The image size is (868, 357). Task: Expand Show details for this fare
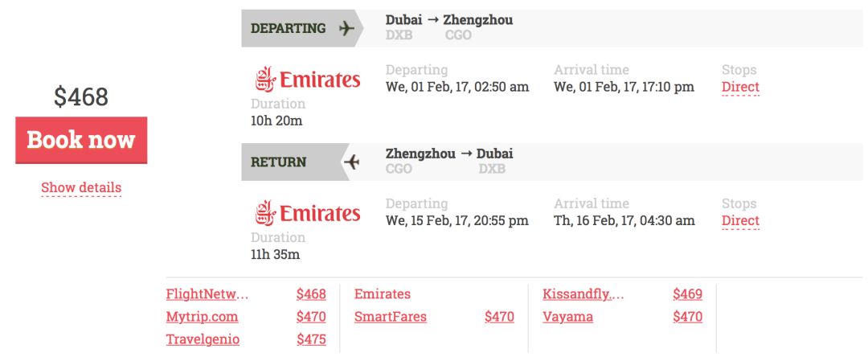point(81,187)
